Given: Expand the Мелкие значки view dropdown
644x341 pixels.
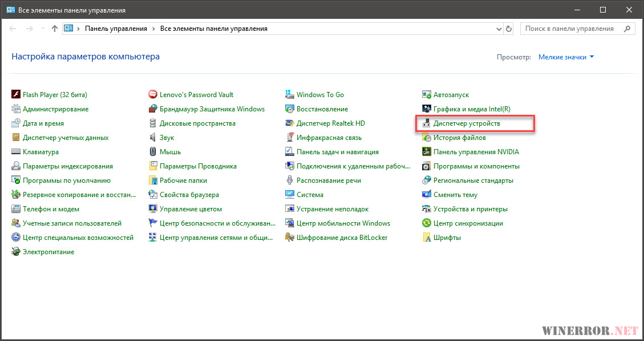Looking at the screenshot, I should click(x=566, y=57).
